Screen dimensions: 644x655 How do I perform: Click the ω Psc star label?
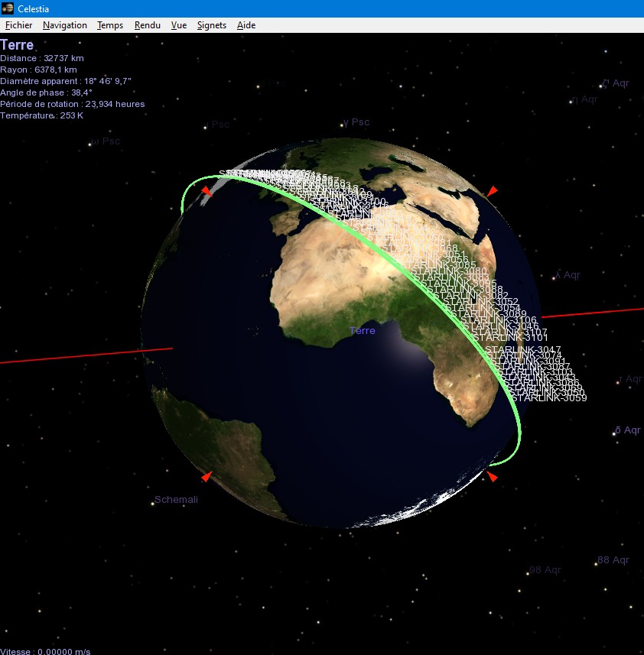click(106, 141)
